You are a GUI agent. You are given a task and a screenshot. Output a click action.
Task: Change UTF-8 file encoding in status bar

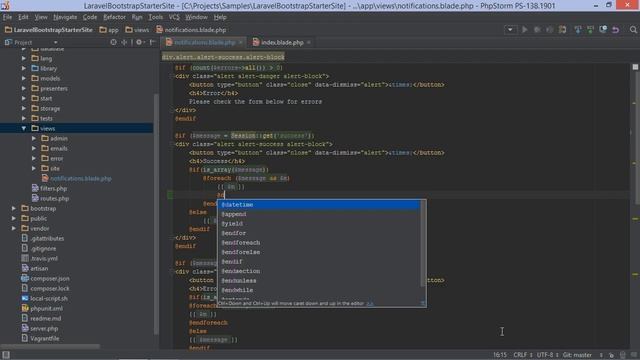[x=547, y=355]
